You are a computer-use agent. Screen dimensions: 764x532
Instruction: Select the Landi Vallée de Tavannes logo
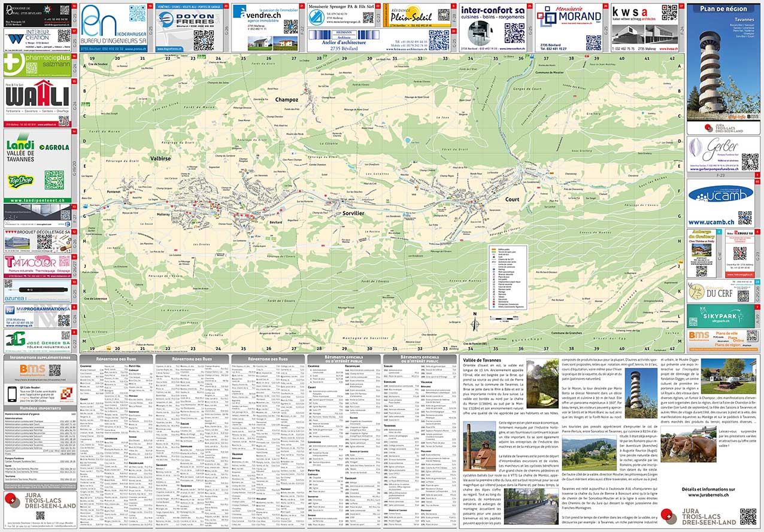(x=22, y=148)
